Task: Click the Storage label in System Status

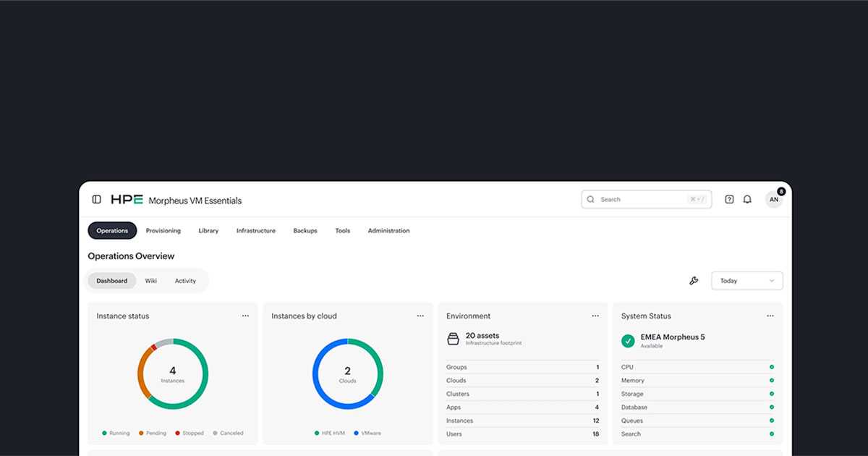Action: coord(631,394)
